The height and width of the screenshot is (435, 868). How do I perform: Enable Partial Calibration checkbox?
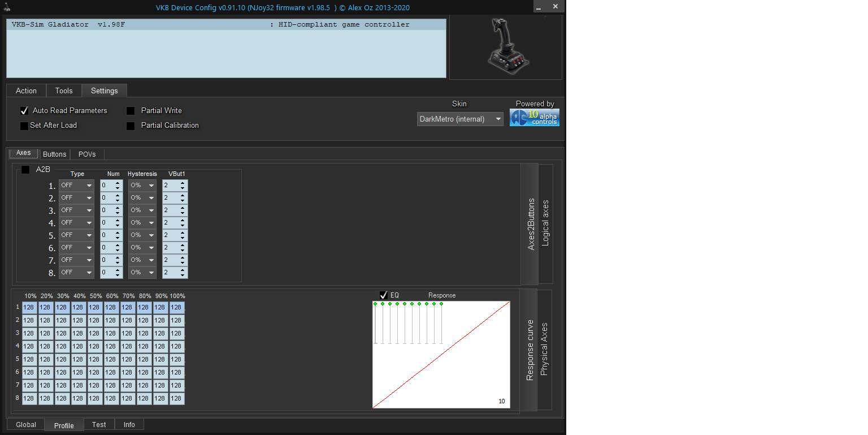tap(131, 126)
